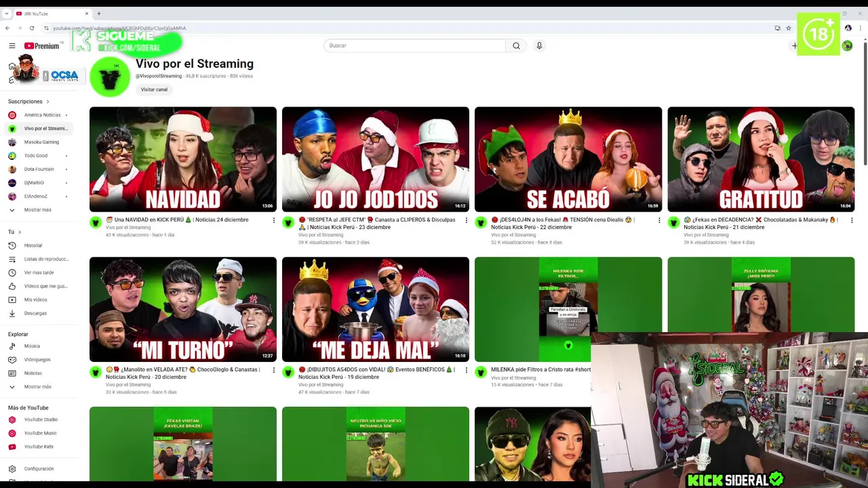Open a new browser tab

98,14
